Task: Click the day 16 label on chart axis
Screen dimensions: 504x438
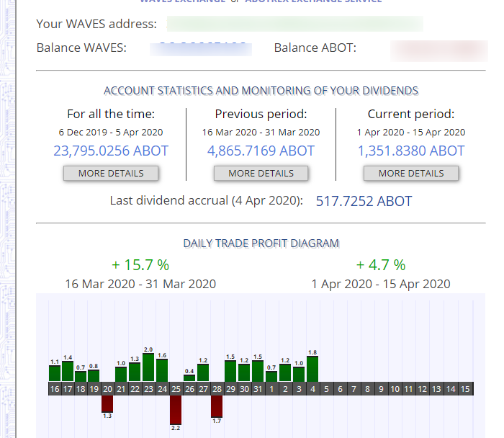Action: 55,389
